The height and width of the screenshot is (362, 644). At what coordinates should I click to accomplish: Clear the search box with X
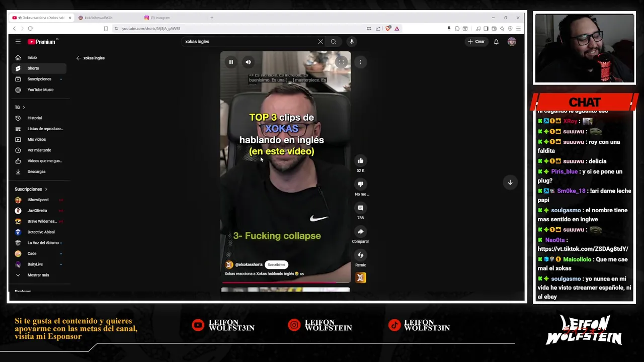tap(320, 42)
